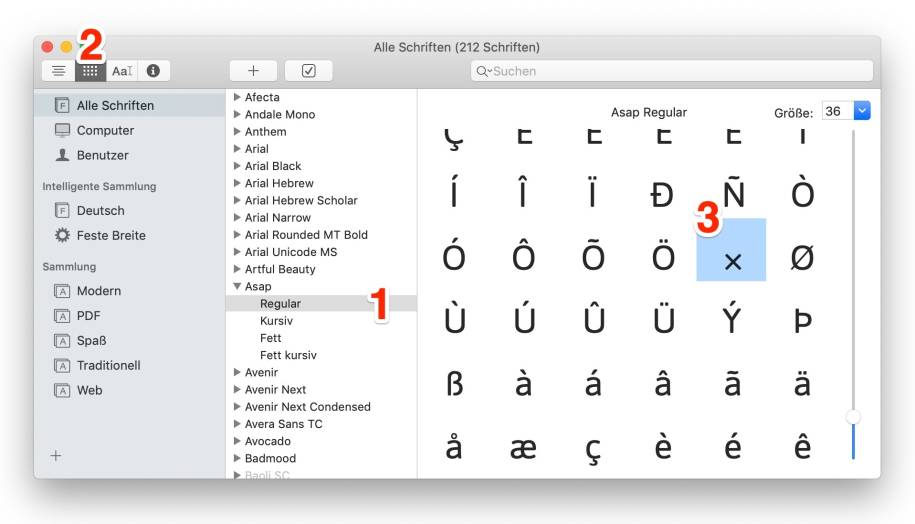Select the Ø glyph
The height and width of the screenshot is (524, 915).
[802, 257]
